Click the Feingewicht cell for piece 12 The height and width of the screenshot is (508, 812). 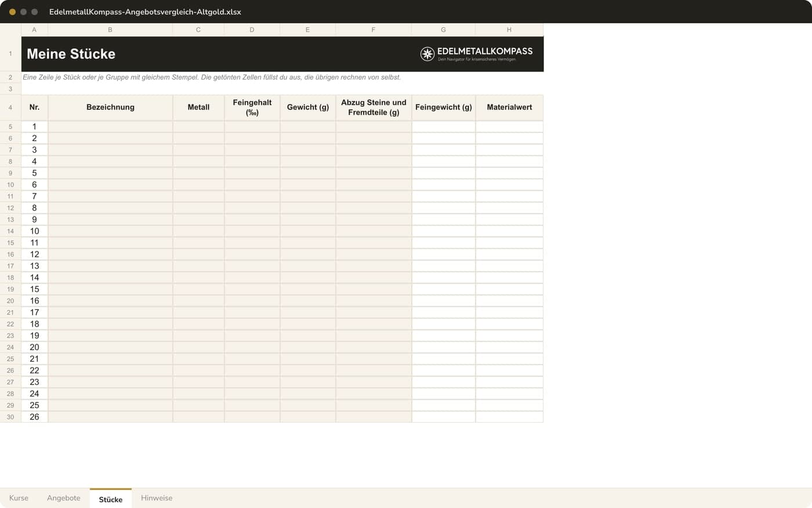444,254
